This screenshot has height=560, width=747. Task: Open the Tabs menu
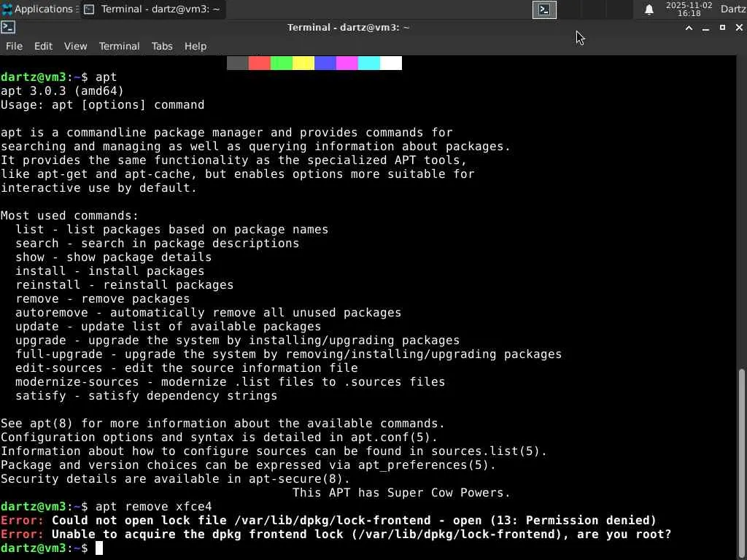pos(162,46)
